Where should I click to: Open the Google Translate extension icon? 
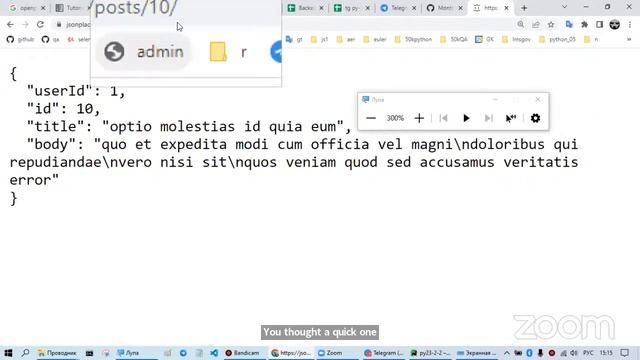(x=569, y=24)
